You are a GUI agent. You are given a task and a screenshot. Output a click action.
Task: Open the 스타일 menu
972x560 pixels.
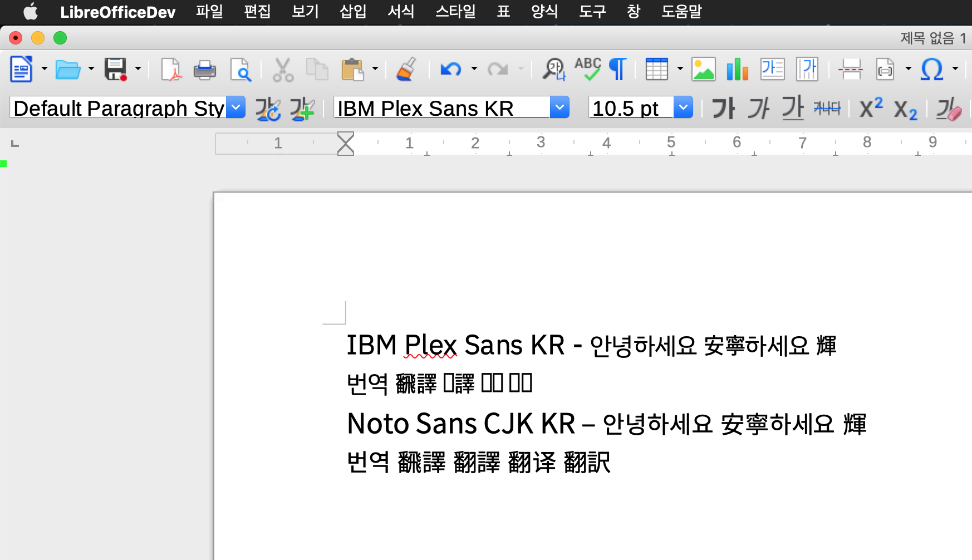click(x=455, y=11)
